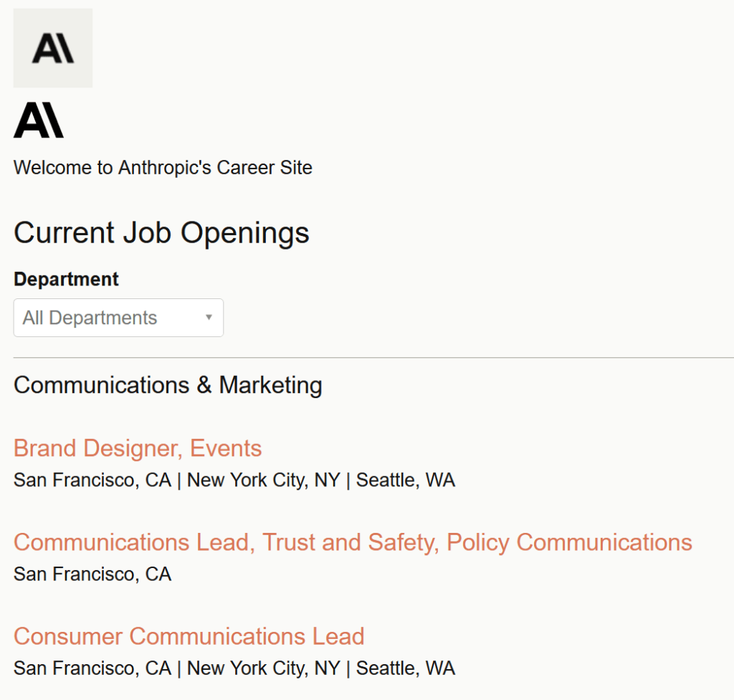This screenshot has height=700, width=734.
Task: Click New York City, NY under Brand Designer, Events
Action: (263, 480)
